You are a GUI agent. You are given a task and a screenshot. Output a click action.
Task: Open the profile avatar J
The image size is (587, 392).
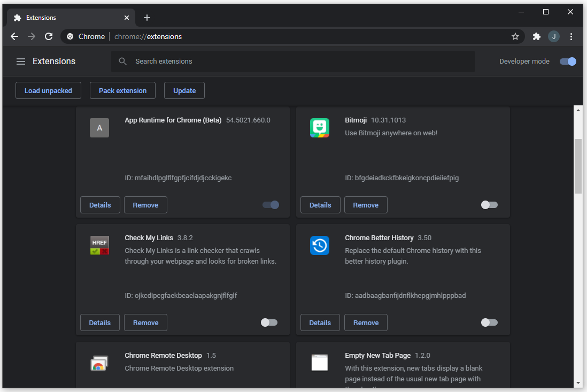tap(554, 36)
